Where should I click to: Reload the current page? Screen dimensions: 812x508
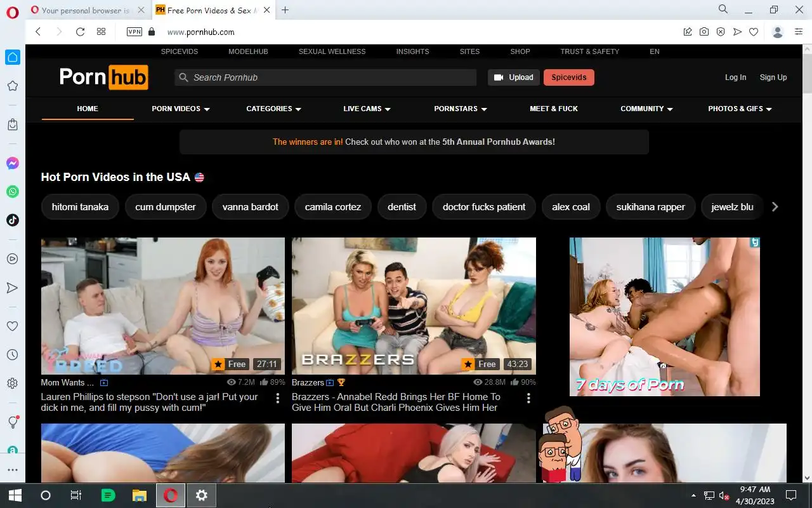pos(80,32)
